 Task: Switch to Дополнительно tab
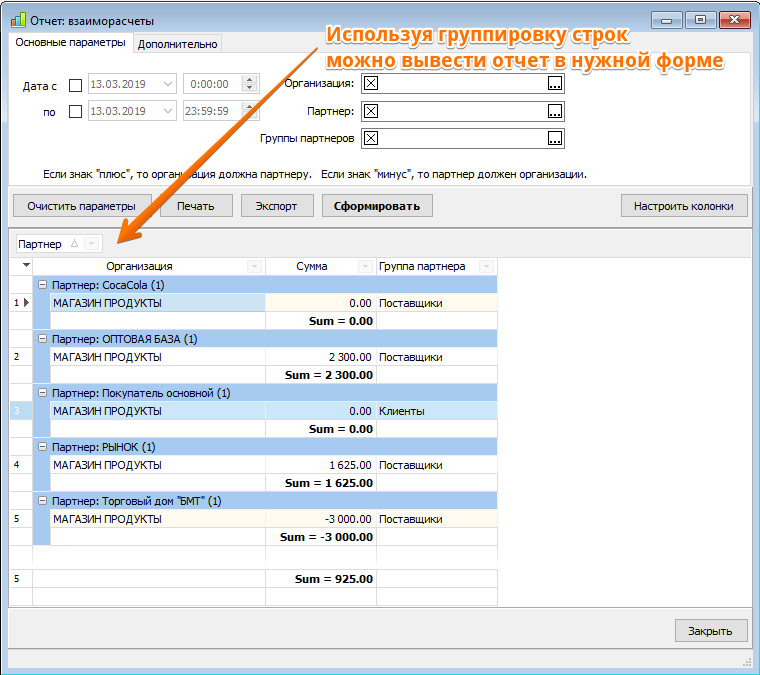177,44
